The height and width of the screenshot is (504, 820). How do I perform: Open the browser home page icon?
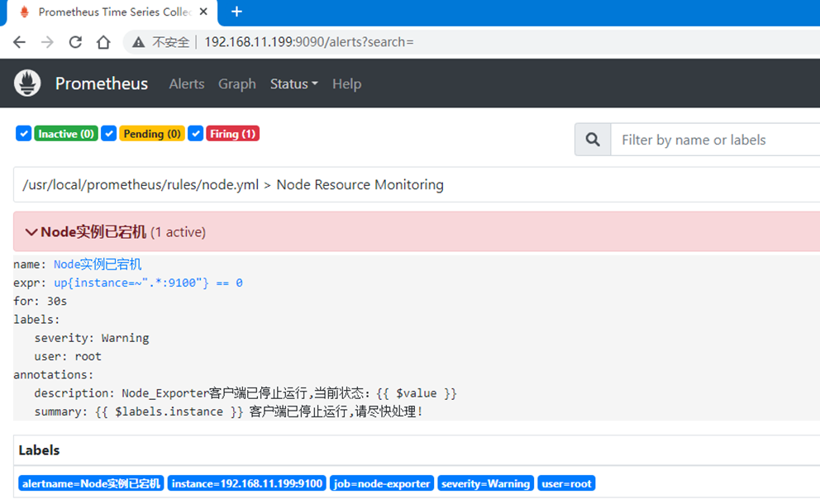pos(103,42)
